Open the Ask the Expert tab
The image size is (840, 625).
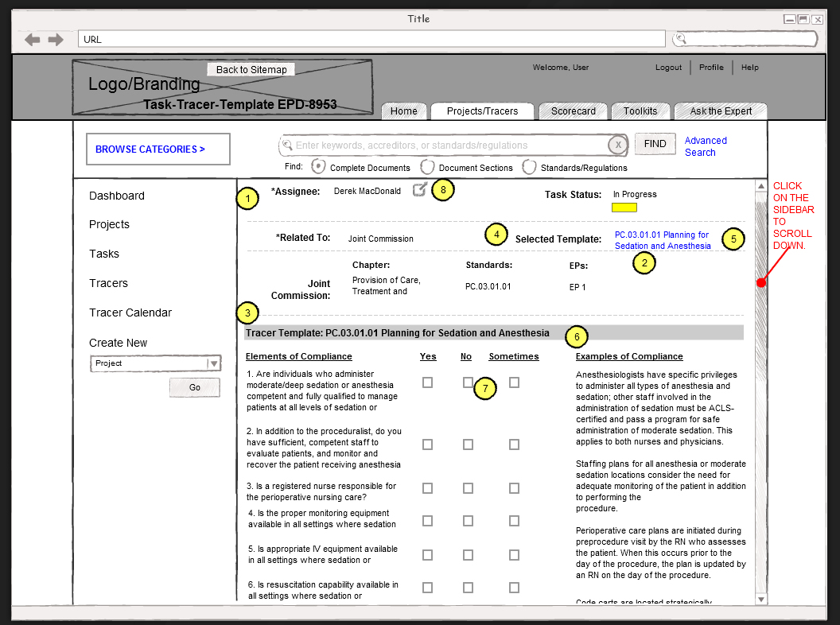point(721,111)
